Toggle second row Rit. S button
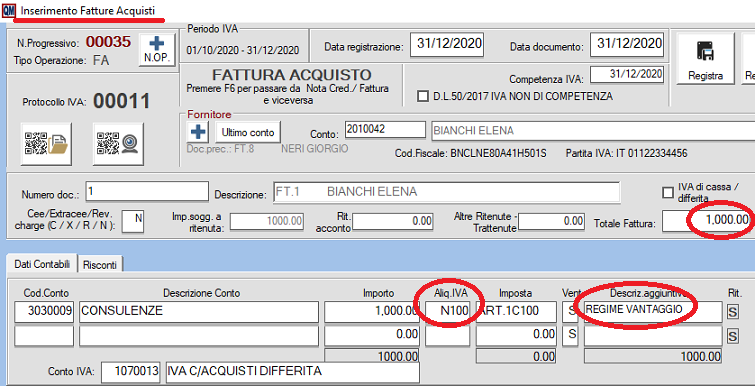Image resolution: width=755 pixels, height=386 pixels. pyautogui.click(x=732, y=335)
